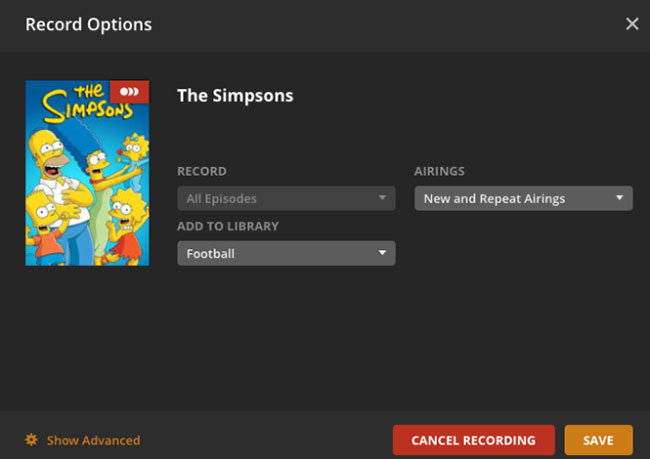This screenshot has width=650, height=459.
Task: Click the RECORD field label
Action: (x=202, y=171)
